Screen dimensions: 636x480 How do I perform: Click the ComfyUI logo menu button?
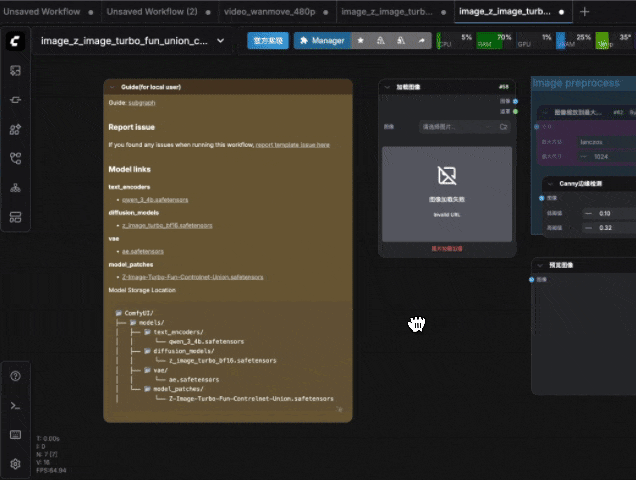[15, 41]
